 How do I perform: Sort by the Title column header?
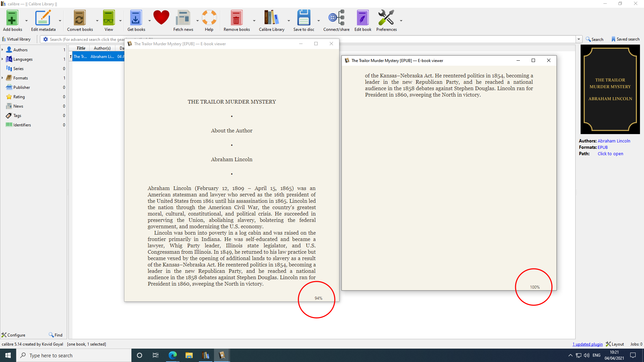pos(81,48)
